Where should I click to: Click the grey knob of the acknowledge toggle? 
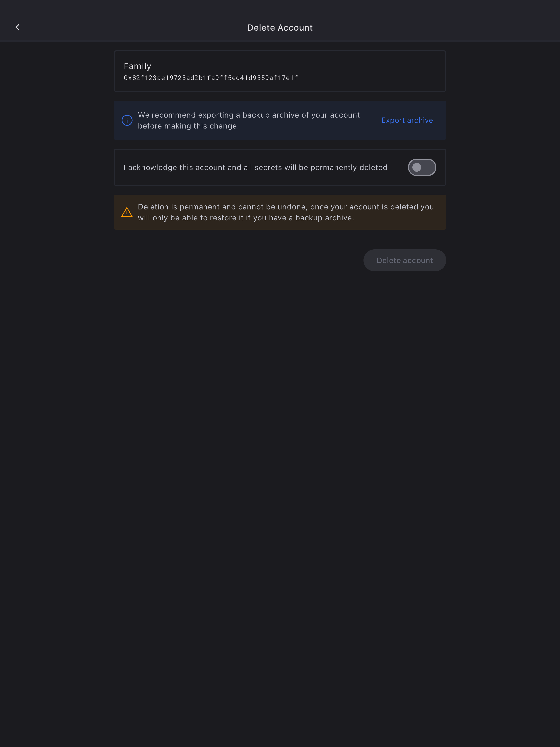pos(417,168)
